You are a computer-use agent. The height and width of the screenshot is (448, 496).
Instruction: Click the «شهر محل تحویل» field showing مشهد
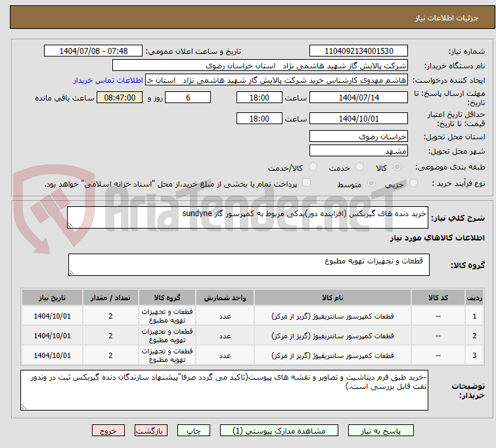click(358, 151)
